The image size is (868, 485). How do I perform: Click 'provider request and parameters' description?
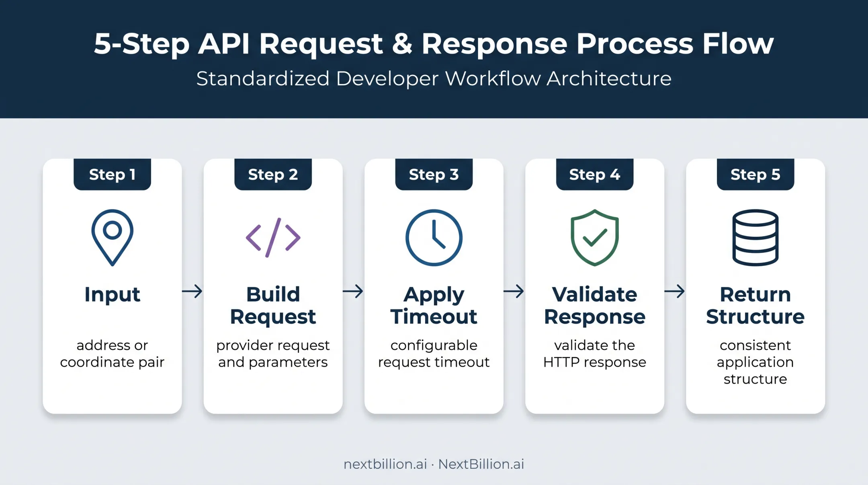click(x=273, y=353)
